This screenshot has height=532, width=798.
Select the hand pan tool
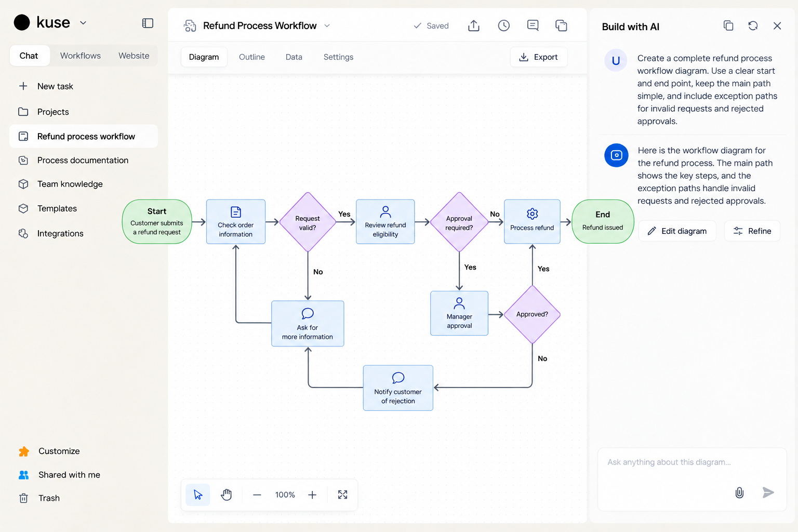coord(226,495)
